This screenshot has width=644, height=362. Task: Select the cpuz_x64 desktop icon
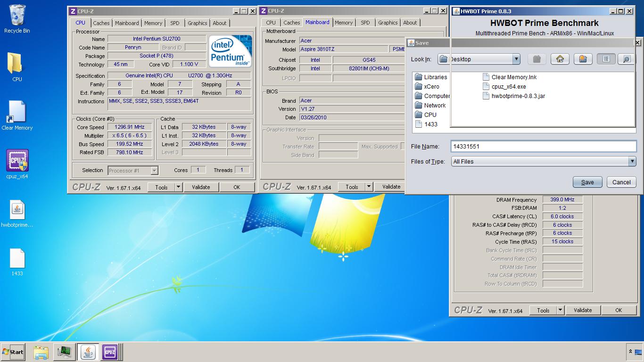click(x=17, y=164)
